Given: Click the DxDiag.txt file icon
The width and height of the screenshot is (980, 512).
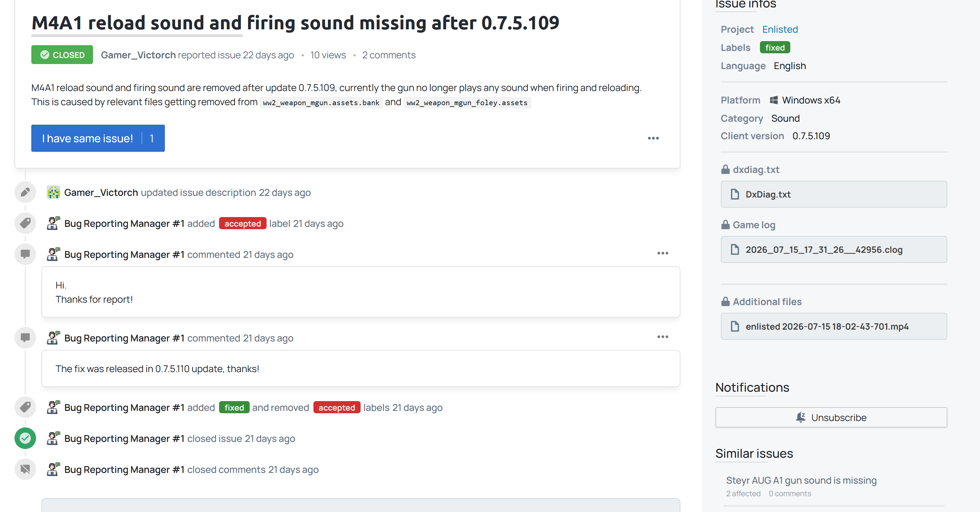Looking at the screenshot, I should 735,194.
